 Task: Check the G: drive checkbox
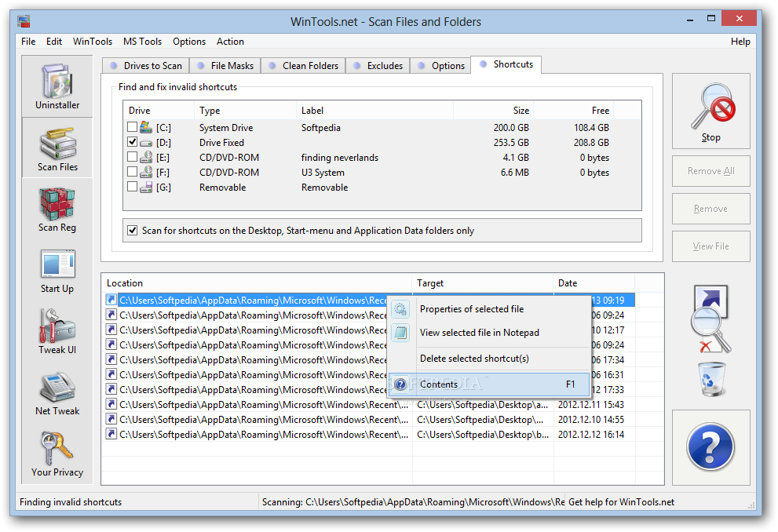click(132, 187)
